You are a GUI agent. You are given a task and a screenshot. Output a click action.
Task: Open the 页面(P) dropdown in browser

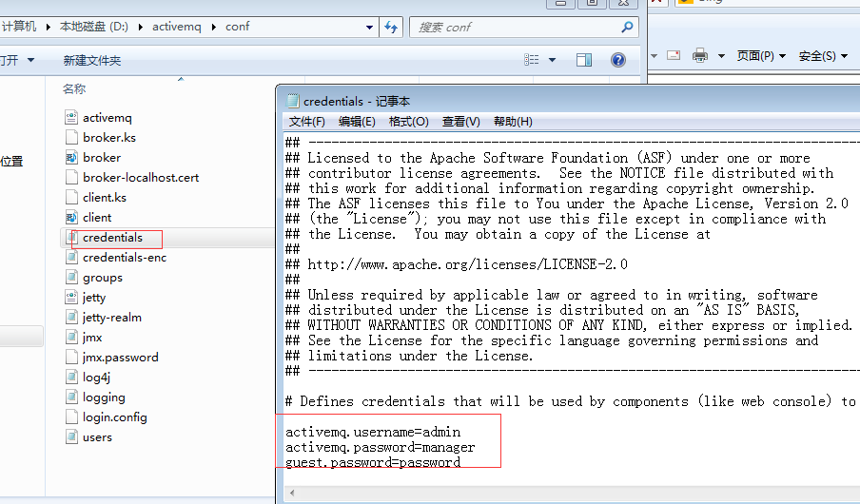[x=761, y=56]
